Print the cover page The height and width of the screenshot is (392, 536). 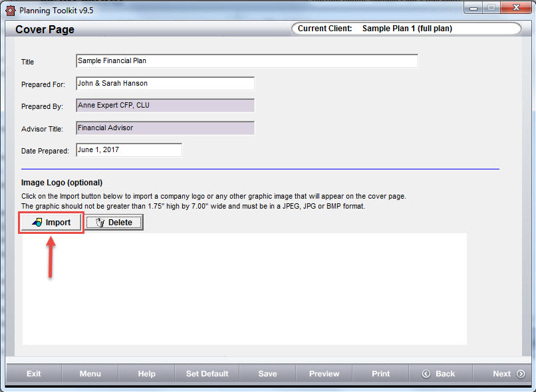click(380, 373)
